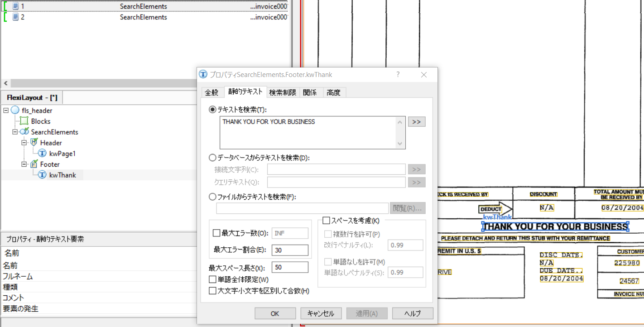Collapse the fls_header tree node
This screenshot has width=644, height=327.
coord(5,111)
